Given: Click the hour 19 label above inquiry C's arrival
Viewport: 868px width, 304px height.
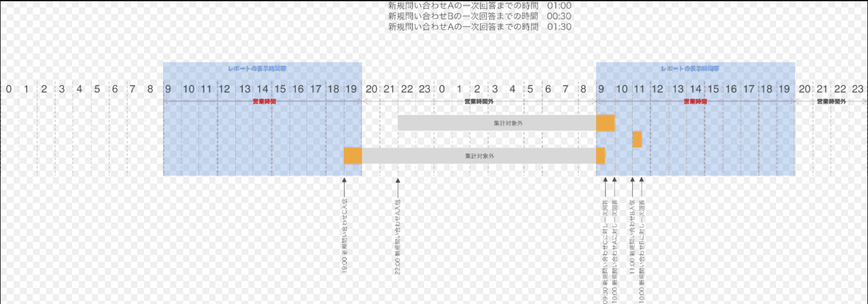Looking at the screenshot, I should (351, 89).
